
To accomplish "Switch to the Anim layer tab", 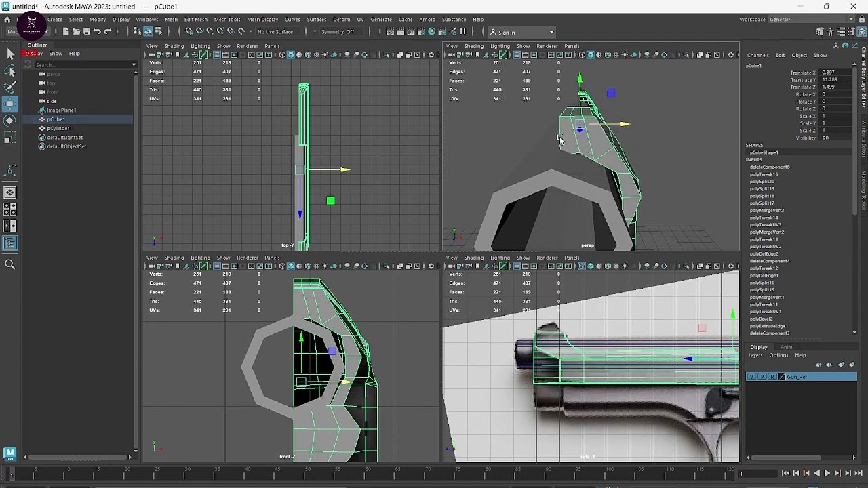I will [786, 347].
